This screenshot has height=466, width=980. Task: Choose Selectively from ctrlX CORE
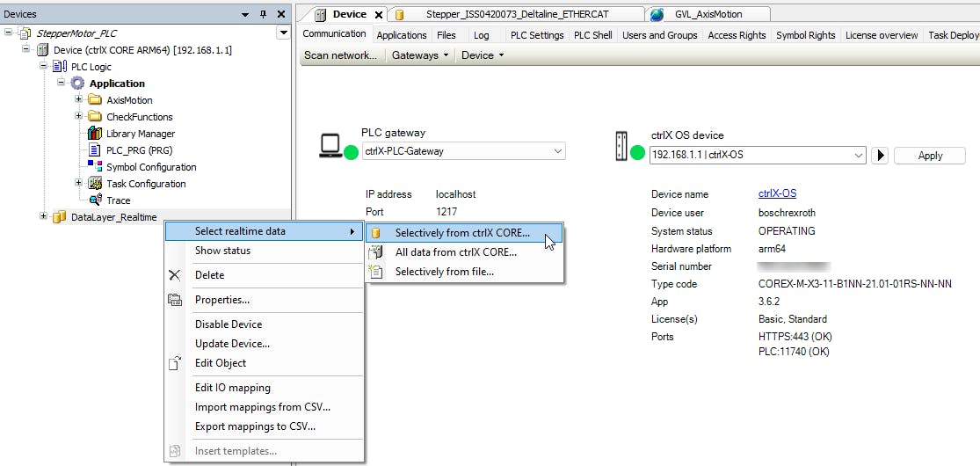pos(464,233)
